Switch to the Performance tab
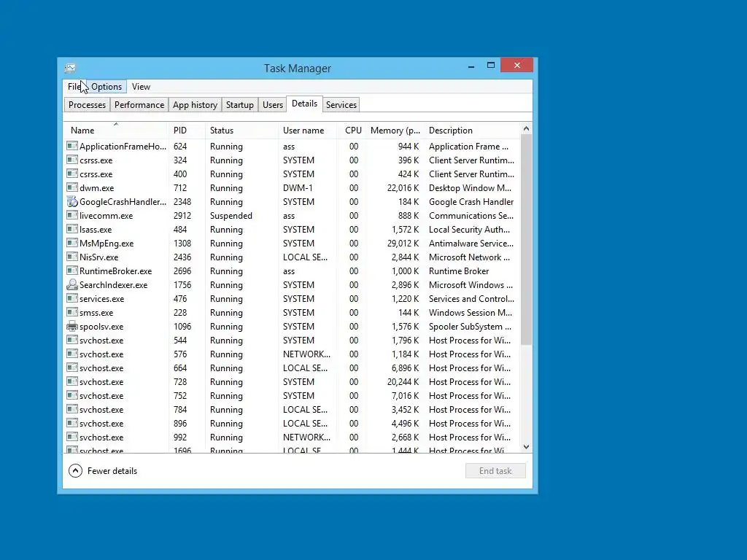The height and width of the screenshot is (560, 747). pyautogui.click(x=139, y=105)
